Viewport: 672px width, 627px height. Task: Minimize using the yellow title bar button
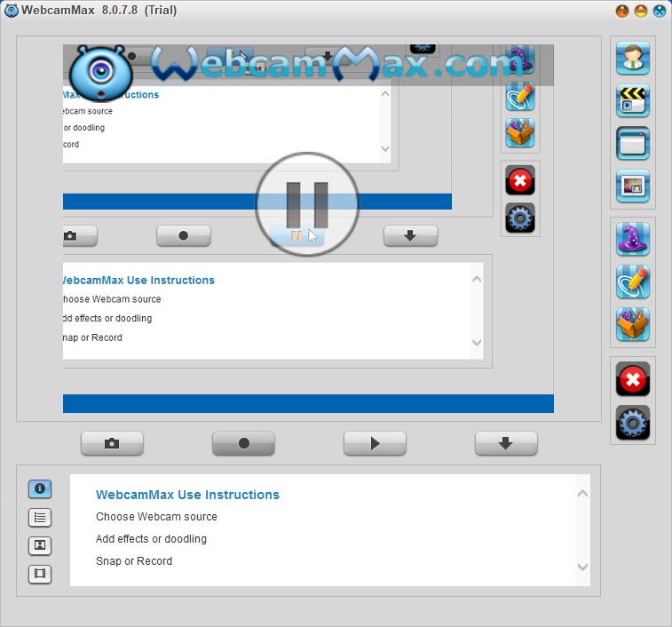[x=641, y=12]
